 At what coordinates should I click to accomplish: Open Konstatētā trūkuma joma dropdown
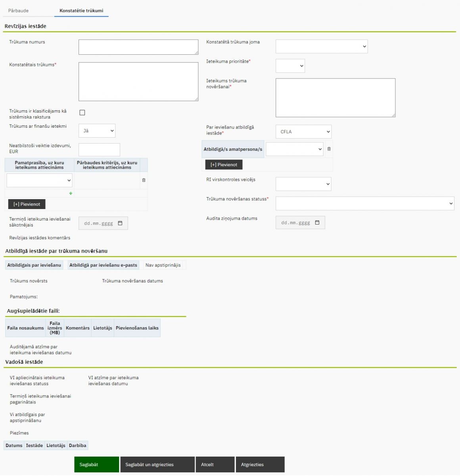[x=321, y=46]
